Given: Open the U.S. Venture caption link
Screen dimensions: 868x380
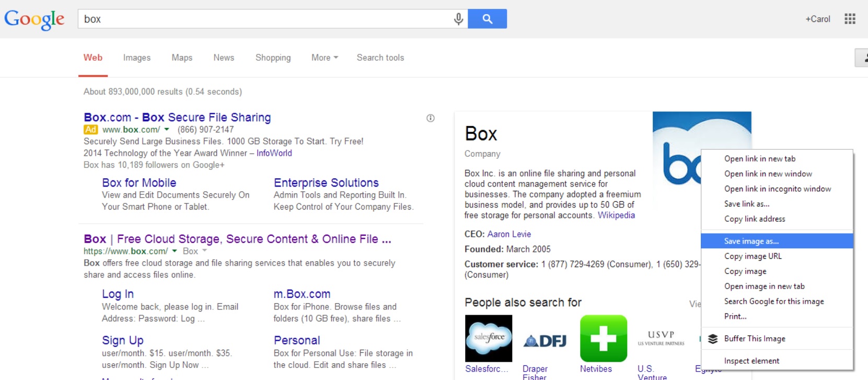Looking at the screenshot, I should tap(652, 373).
